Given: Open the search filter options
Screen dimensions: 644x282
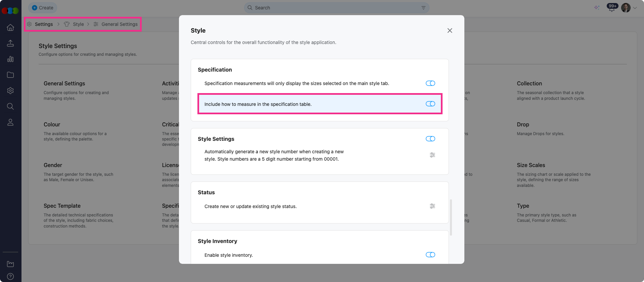Looking at the screenshot, I should (423, 8).
